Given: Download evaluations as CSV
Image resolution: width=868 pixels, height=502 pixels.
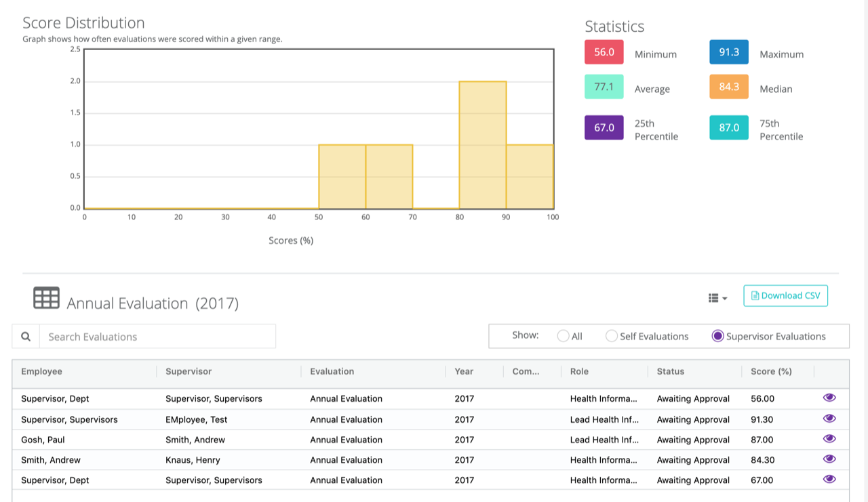Looking at the screenshot, I should click(785, 296).
